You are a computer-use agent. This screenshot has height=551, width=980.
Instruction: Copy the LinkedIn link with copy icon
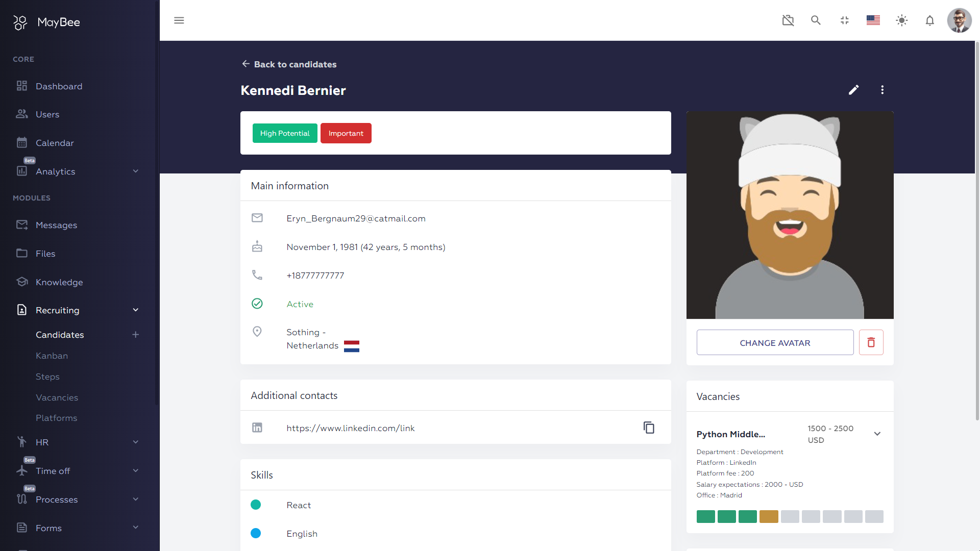point(649,428)
